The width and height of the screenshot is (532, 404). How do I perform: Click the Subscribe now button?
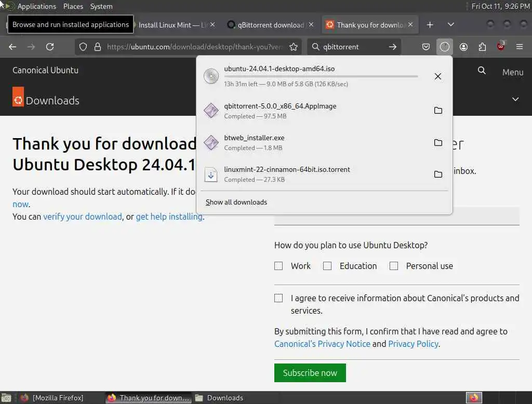[310, 373]
